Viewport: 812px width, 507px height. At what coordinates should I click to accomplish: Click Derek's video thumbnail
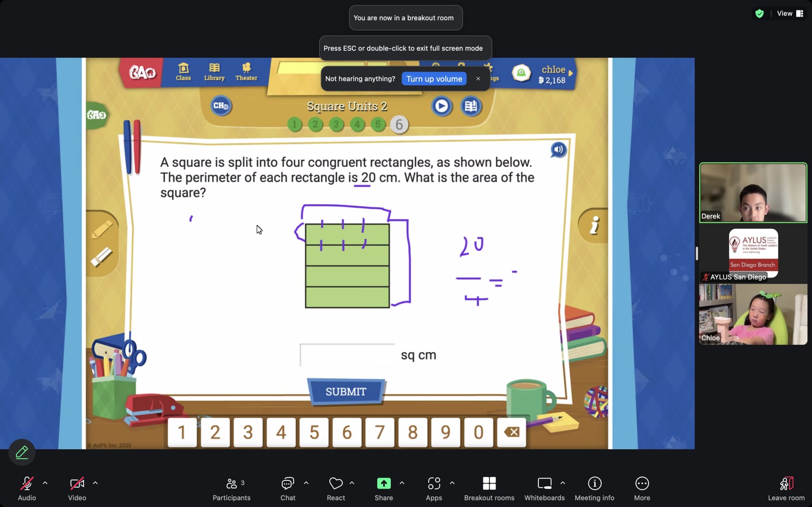753,192
